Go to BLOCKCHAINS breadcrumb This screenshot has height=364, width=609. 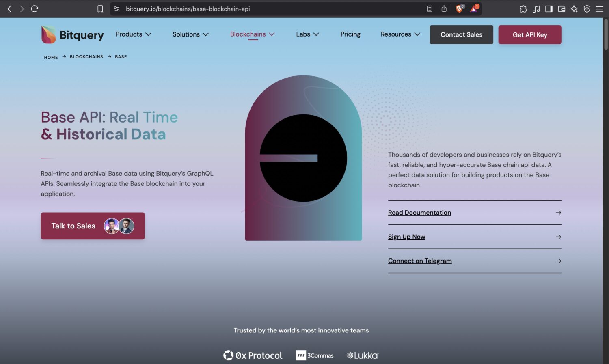(86, 57)
